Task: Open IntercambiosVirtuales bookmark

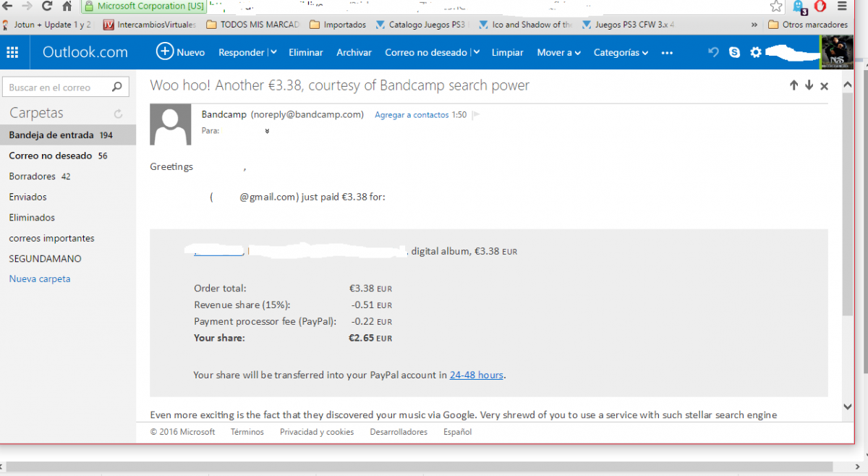Action: tap(150, 25)
